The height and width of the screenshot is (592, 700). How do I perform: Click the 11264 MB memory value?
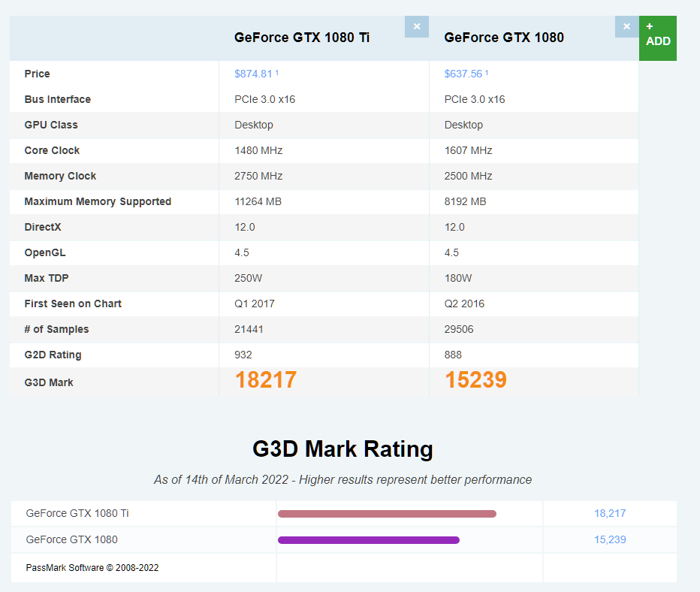click(258, 201)
